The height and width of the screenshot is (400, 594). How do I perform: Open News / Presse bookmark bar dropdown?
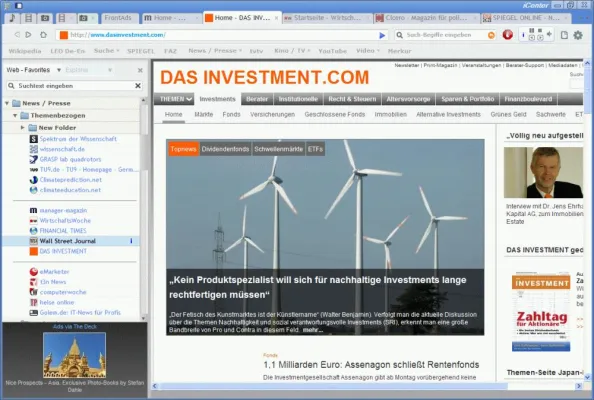(x=215, y=51)
